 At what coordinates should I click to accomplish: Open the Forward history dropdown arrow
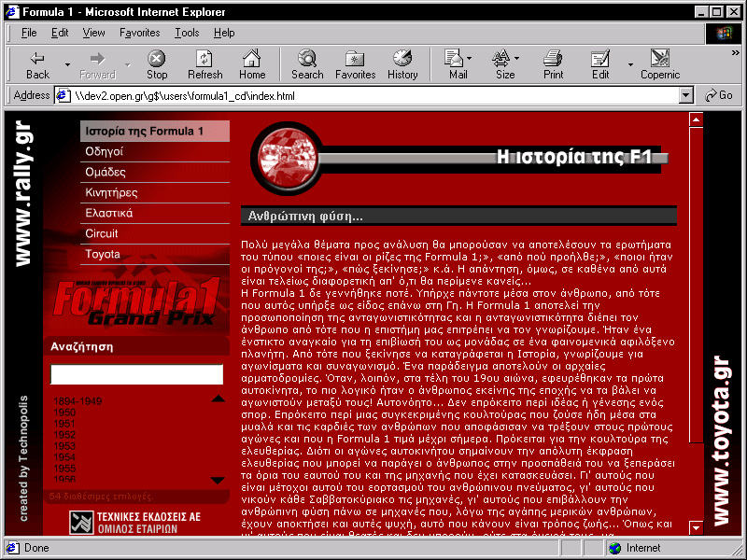(x=127, y=64)
